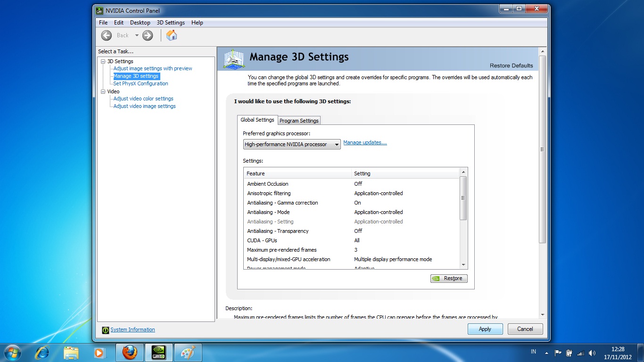644x362 pixels.
Task: Open the Edit menu
Action: click(x=119, y=22)
